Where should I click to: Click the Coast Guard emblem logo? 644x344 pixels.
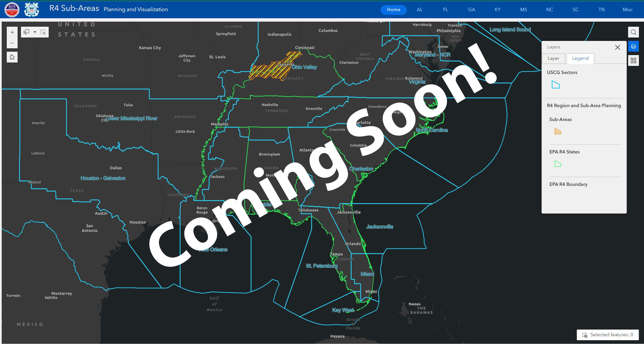pyautogui.click(x=32, y=9)
